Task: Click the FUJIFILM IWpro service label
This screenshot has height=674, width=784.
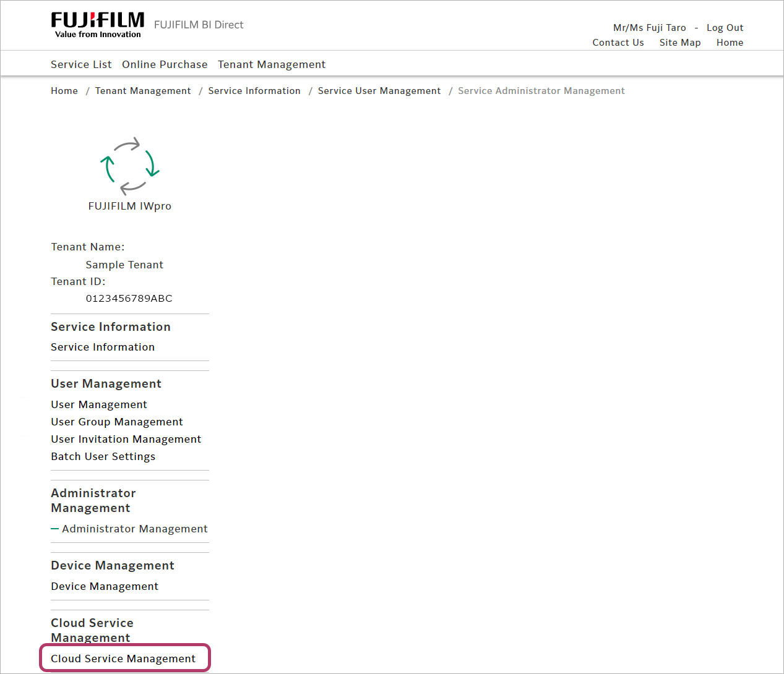Action: pyautogui.click(x=130, y=206)
